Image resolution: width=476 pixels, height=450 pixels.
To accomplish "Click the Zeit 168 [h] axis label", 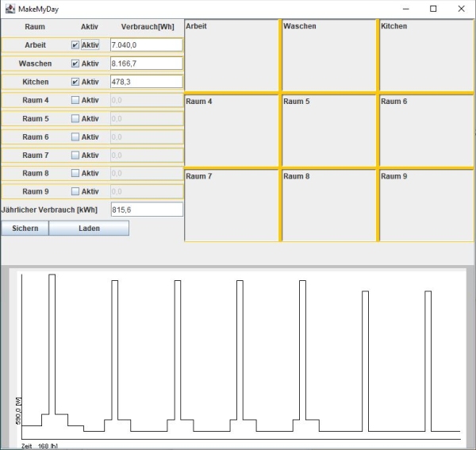I will coord(40,446).
